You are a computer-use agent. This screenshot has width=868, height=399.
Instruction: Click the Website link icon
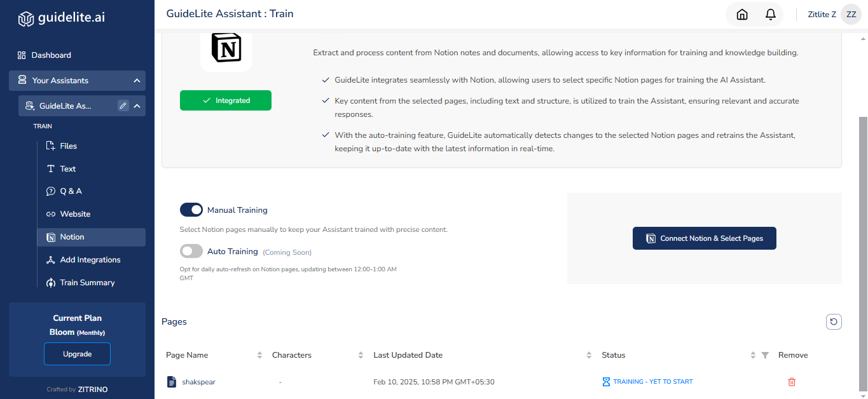coord(51,214)
